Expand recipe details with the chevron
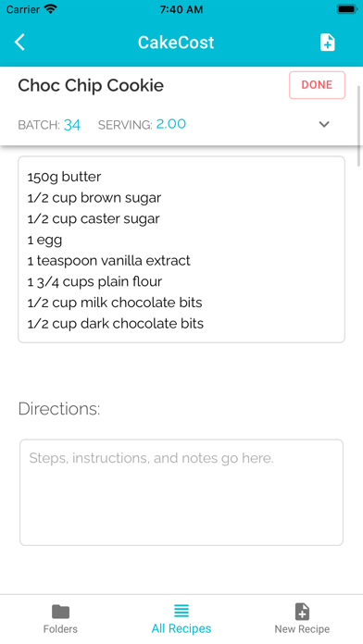Viewport: 363px width, 644px height. point(324,124)
